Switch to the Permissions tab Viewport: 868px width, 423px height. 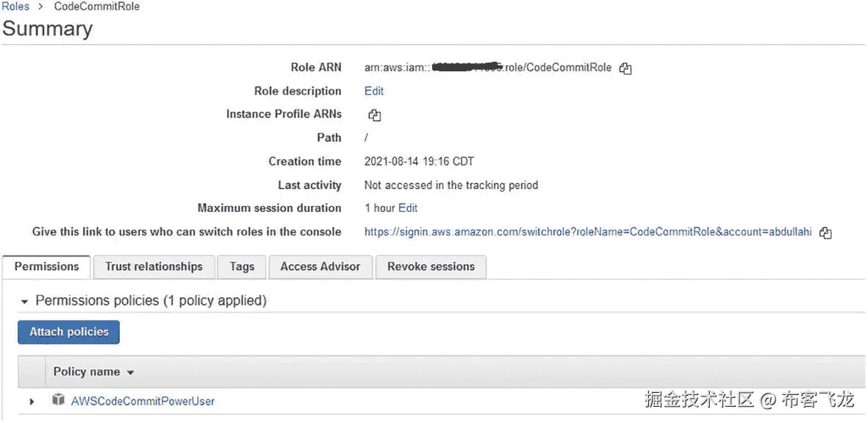46,266
